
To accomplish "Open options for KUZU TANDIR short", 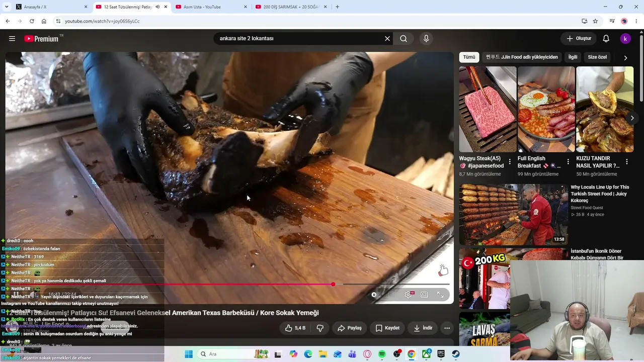I will [x=627, y=162].
